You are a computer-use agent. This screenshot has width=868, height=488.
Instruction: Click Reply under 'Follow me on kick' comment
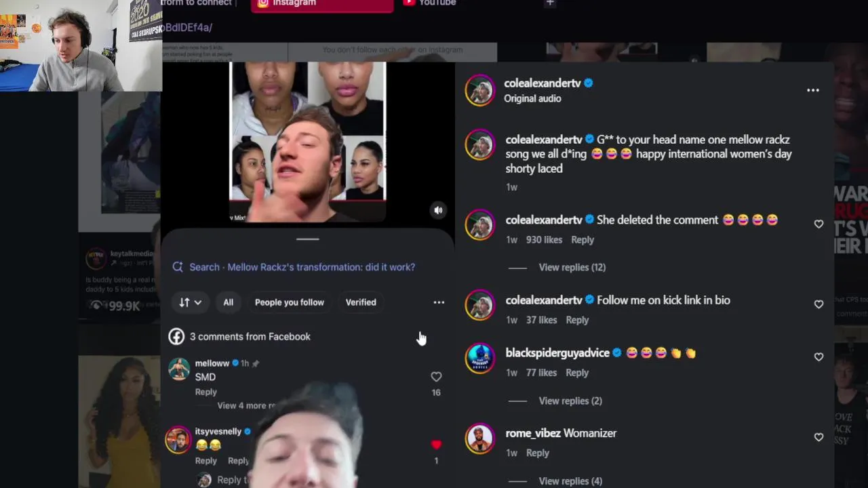577,320
